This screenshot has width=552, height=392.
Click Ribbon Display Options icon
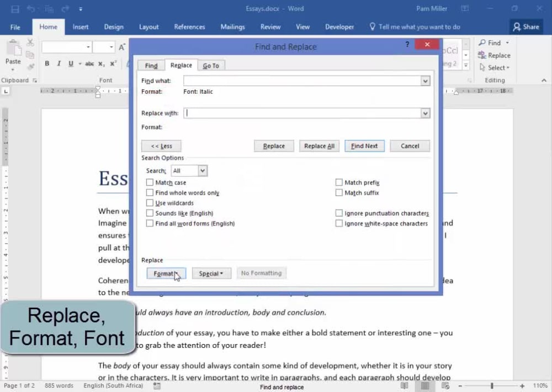click(465, 8)
